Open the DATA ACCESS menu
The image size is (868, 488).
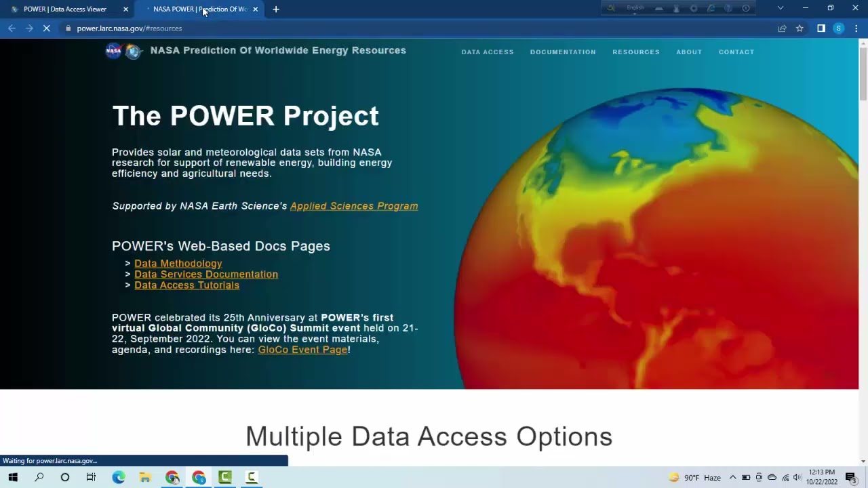pyautogui.click(x=488, y=52)
